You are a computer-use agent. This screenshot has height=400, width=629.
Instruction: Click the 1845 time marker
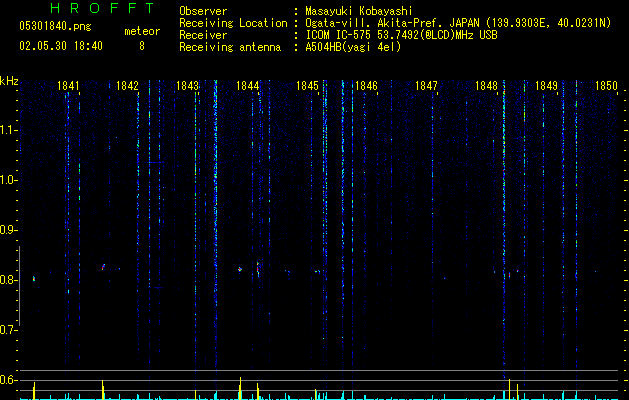[307, 86]
